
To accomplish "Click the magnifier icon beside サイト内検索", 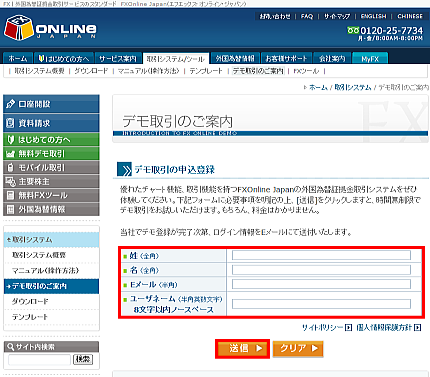I will tap(11, 347).
